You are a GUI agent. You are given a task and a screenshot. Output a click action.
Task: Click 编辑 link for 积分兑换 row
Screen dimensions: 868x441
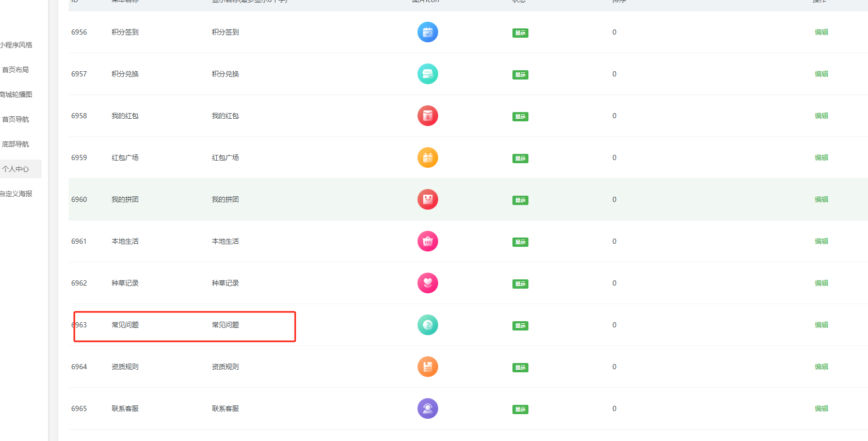(821, 74)
